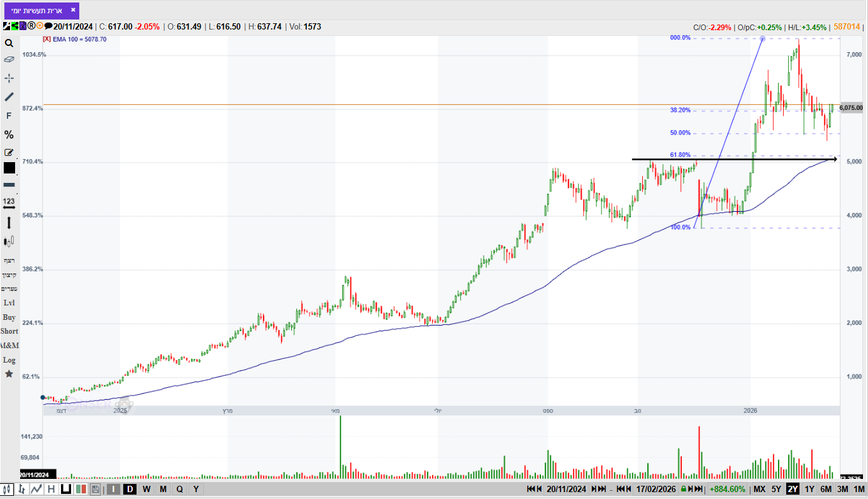Click the 61.80% Fibonacci level label
This screenshot has width=868, height=499.
coord(681,155)
